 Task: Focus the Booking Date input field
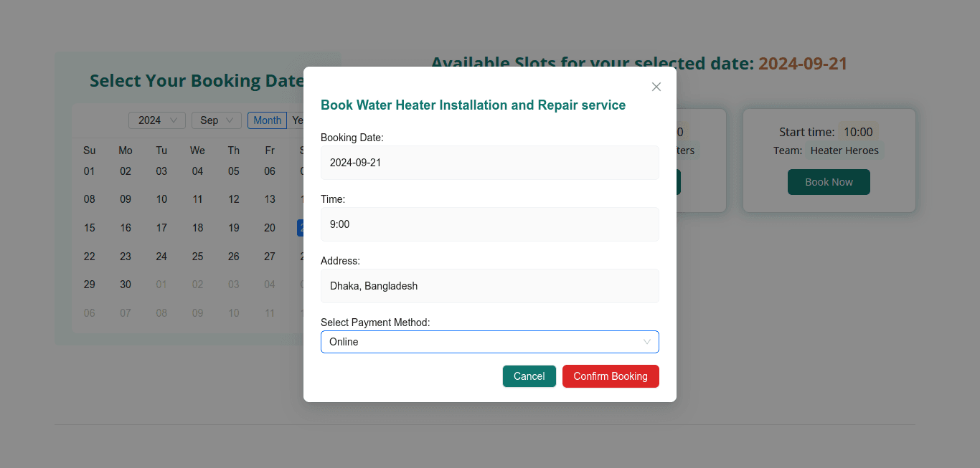489,163
